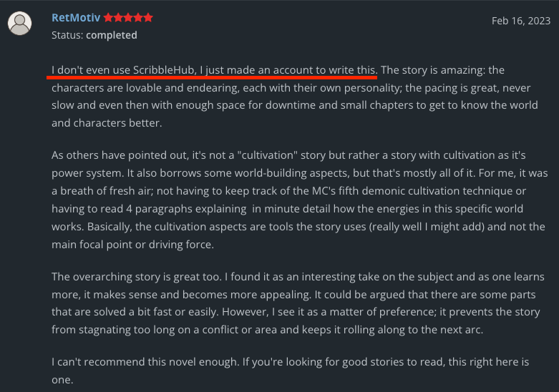Click the "completed" status value

click(113, 35)
